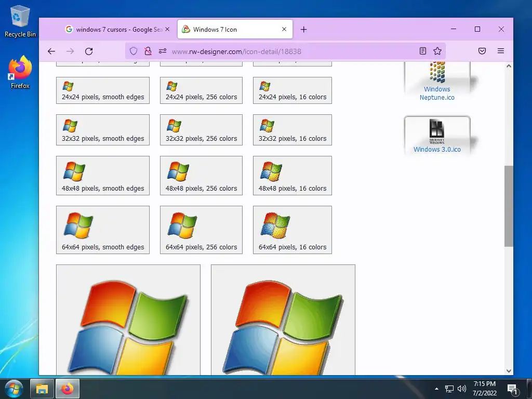Open the Firefox desktop shortcut
This screenshot has height=399, width=532.
click(20, 72)
